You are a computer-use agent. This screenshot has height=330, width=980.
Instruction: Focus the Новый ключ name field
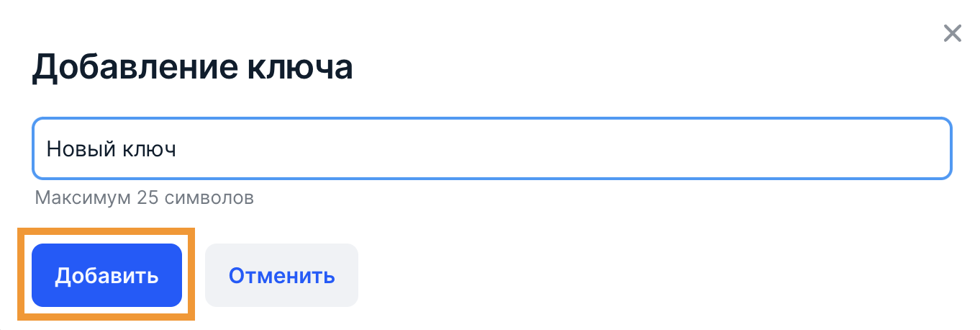[491, 149]
